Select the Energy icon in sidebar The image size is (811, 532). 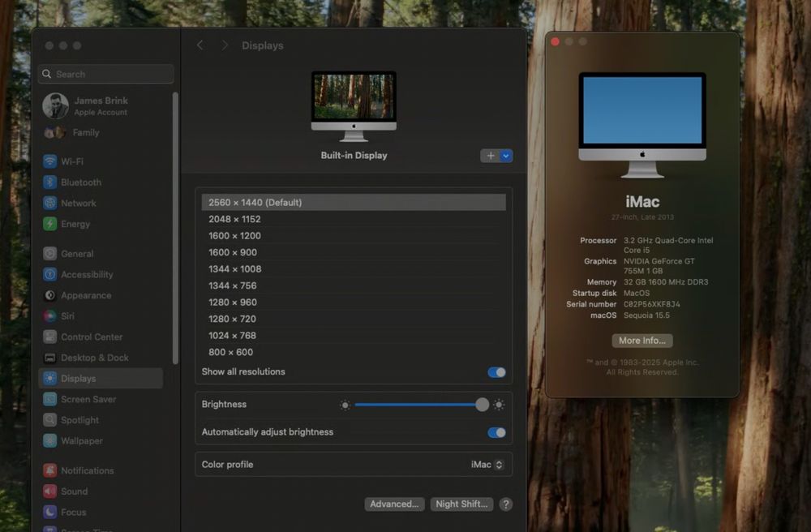pos(49,224)
